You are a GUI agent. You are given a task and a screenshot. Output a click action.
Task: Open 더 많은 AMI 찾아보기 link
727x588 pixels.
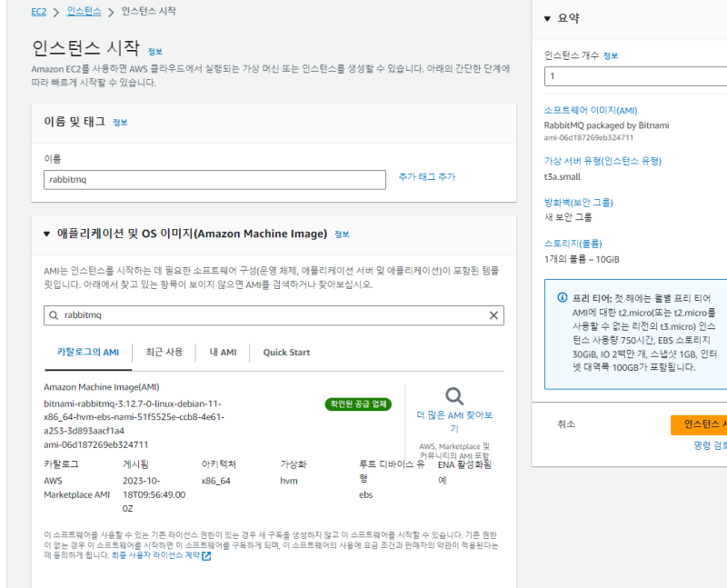(x=454, y=422)
